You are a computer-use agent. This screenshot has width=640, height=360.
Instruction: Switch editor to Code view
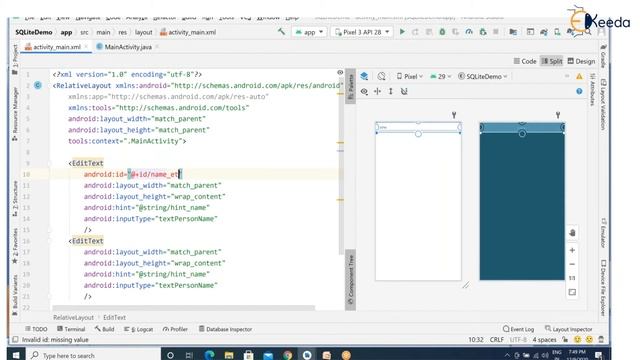(x=525, y=61)
